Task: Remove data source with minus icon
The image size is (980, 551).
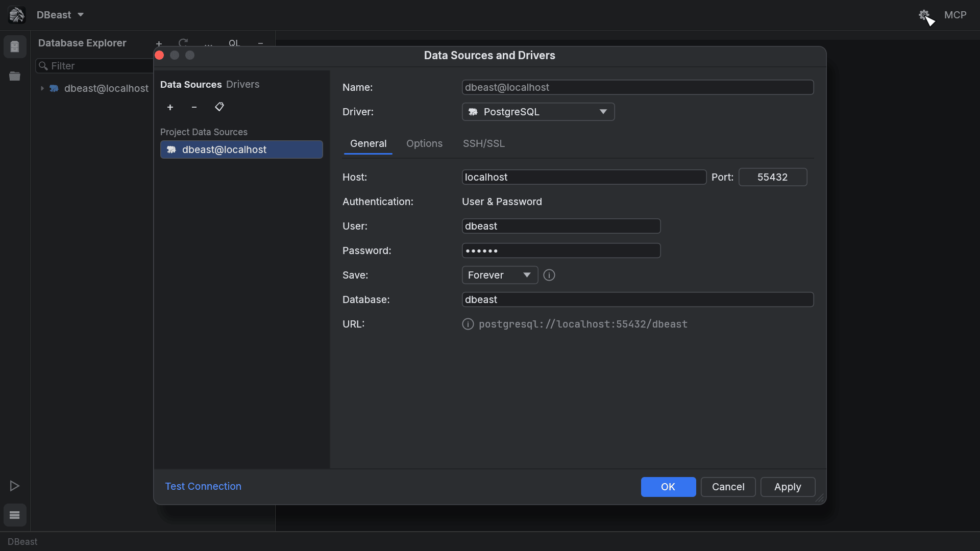Action: tap(194, 107)
